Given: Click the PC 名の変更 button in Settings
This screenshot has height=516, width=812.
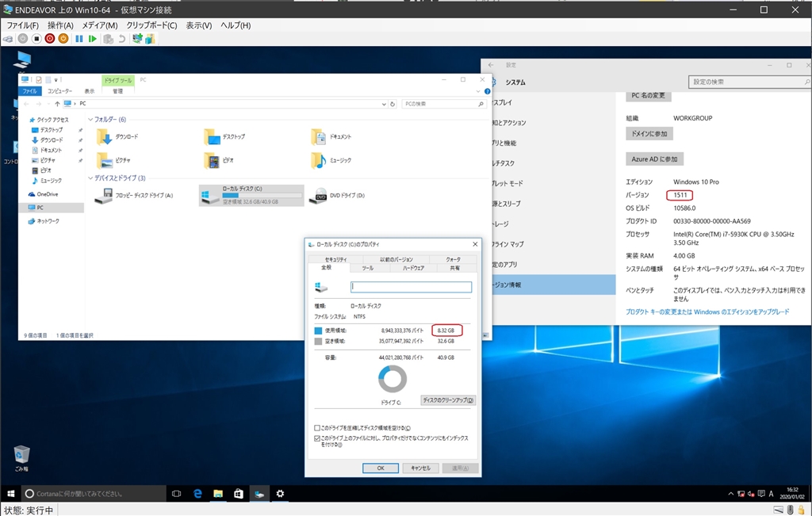Looking at the screenshot, I should (x=649, y=96).
